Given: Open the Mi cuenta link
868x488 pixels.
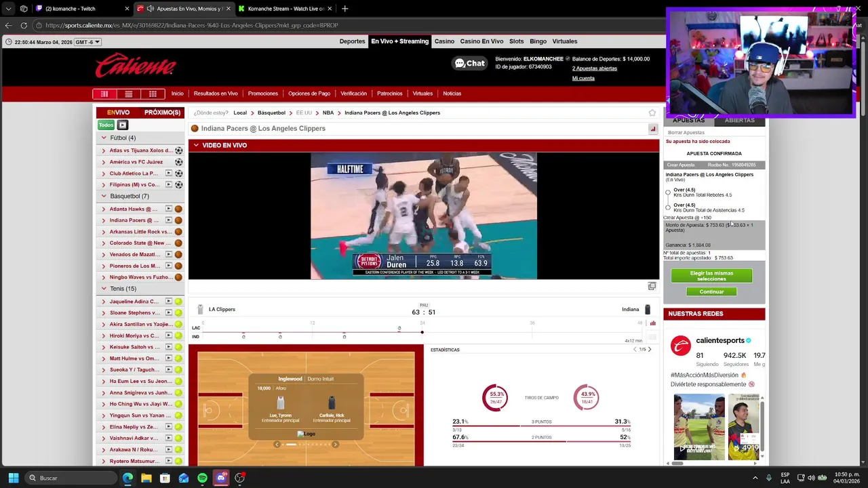Looking at the screenshot, I should pyautogui.click(x=583, y=78).
